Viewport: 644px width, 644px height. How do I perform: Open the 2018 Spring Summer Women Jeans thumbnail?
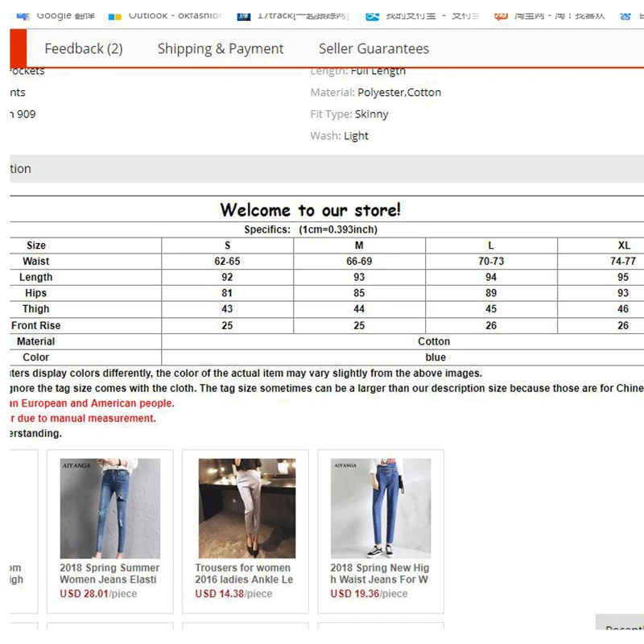(x=110, y=509)
